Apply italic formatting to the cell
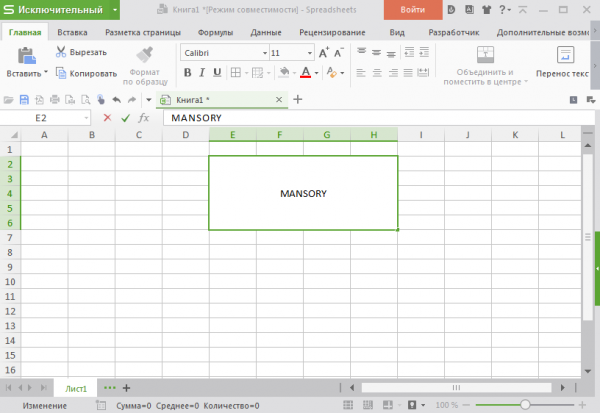Image resolution: width=600 pixels, height=413 pixels. 202,73
